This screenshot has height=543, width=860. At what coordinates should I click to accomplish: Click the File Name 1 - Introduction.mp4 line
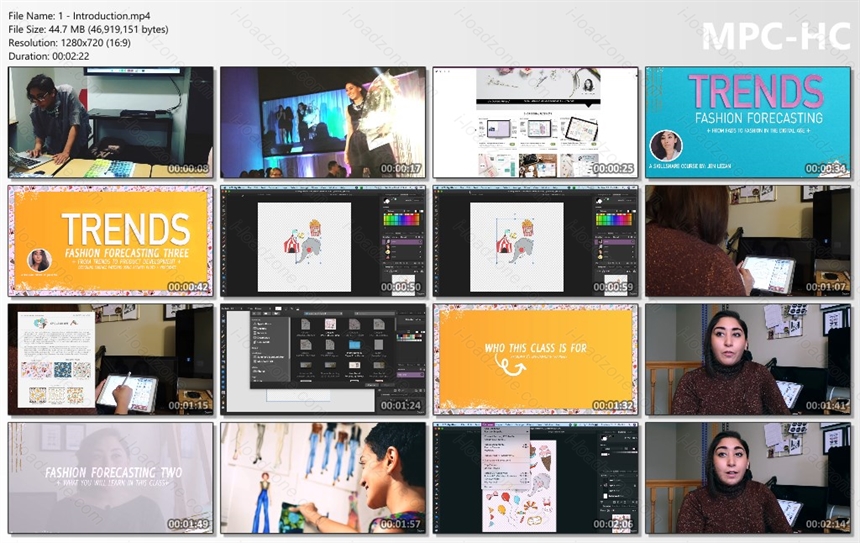[x=79, y=16]
